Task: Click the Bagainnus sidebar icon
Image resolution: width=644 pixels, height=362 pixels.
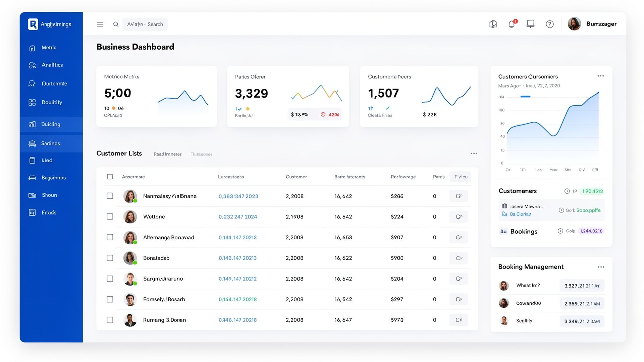Action: pyautogui.click(x=32, y=178)
